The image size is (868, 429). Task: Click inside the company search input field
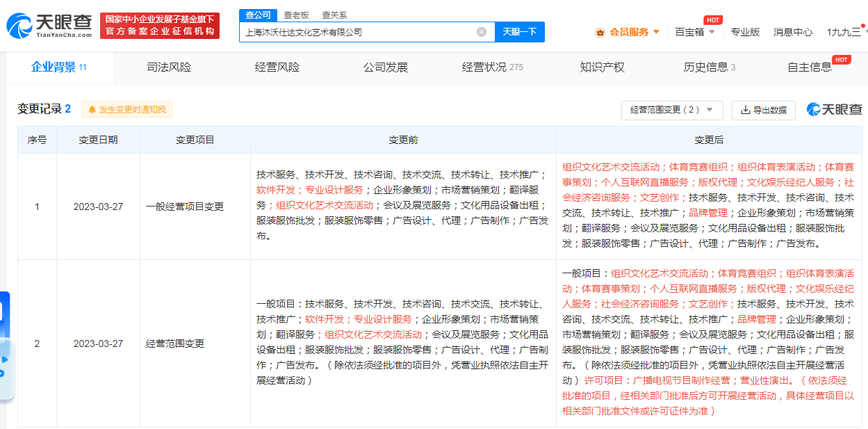tap(361, 32)
